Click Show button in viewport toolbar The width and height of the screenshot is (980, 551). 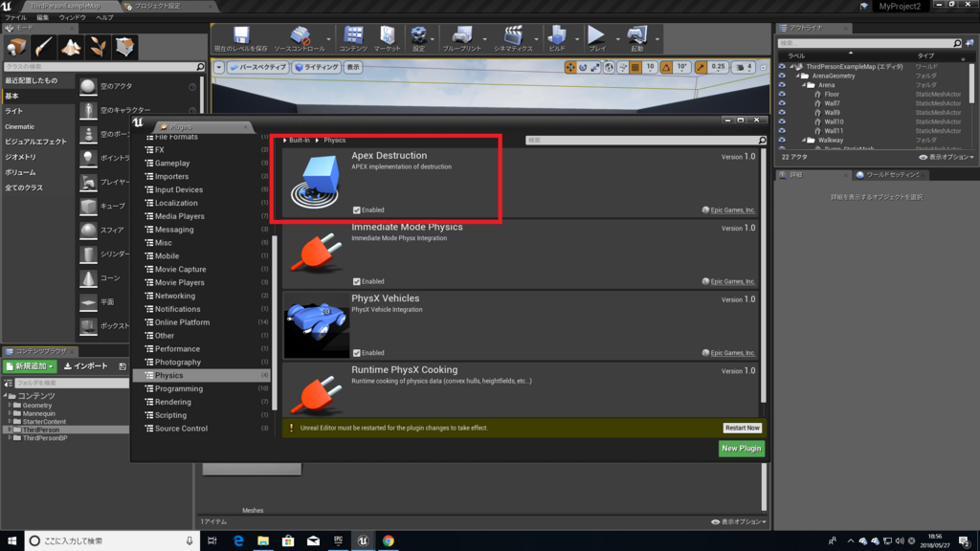pyautogui.click(x=353, y=68)
